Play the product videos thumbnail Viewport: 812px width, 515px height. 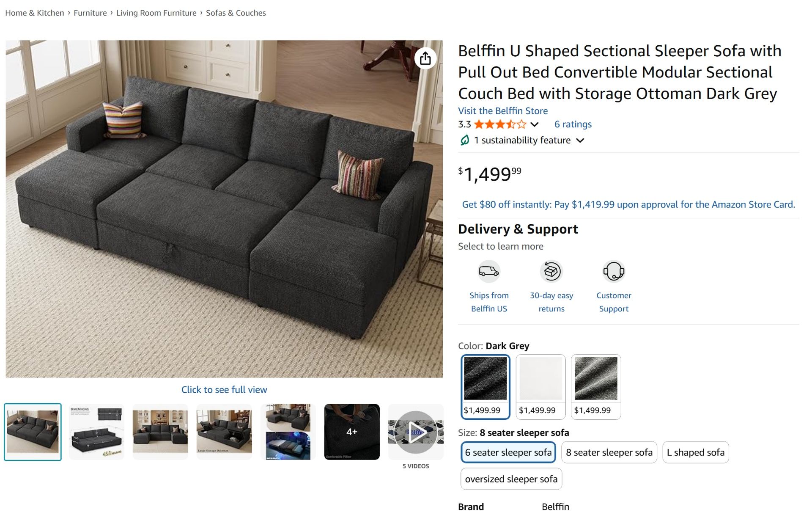point(416,431)
